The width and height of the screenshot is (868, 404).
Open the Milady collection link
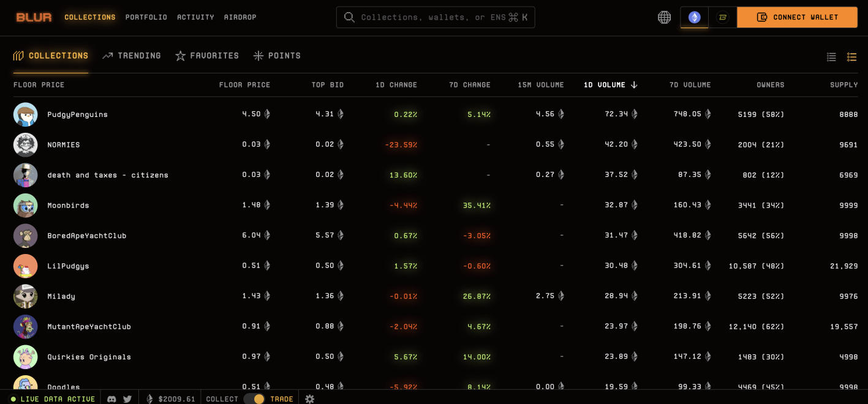61,296
